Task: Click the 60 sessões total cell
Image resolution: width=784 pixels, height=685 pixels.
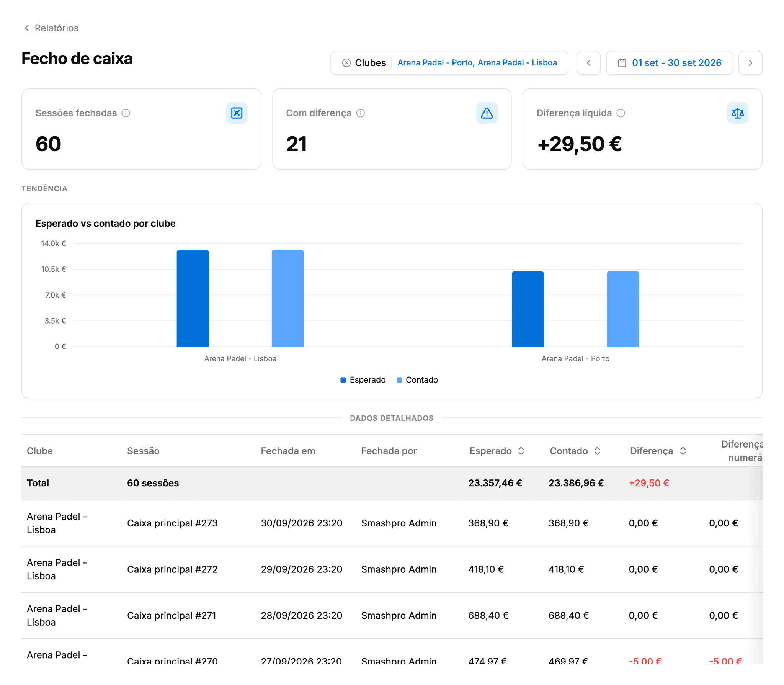Action: pyautogui.click(x=153, y=483)
